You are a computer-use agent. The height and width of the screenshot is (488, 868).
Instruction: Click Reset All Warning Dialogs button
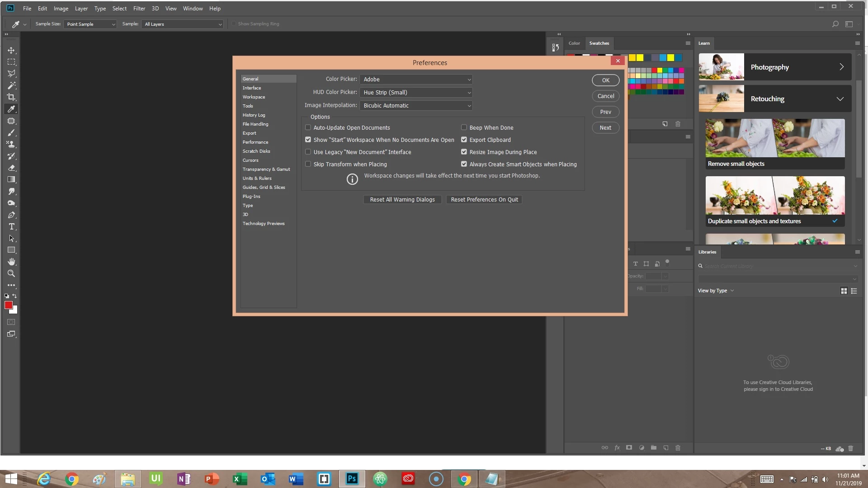coord(402,200)
